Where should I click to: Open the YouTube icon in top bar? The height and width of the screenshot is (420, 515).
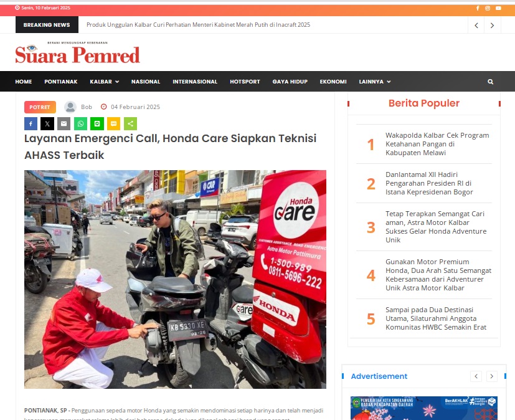click(x=498, y=8)
